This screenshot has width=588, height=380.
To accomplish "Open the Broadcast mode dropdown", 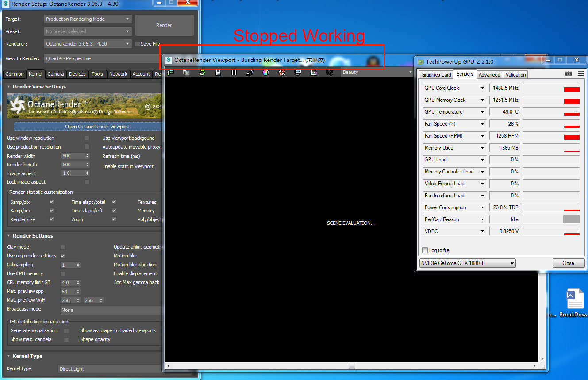I will coord(111,310).
